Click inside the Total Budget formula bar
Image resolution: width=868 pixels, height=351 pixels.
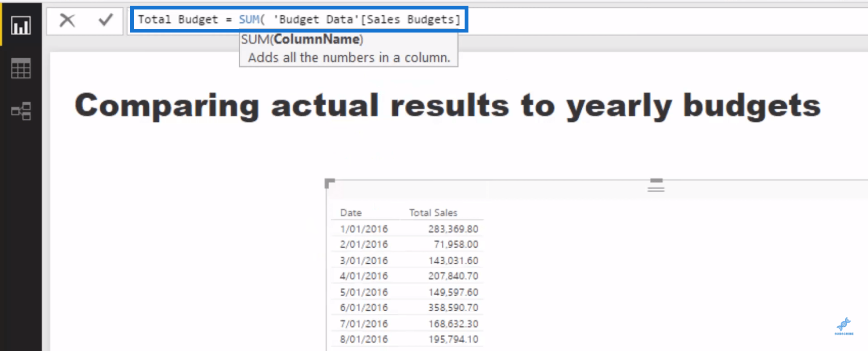click(299, 20)
